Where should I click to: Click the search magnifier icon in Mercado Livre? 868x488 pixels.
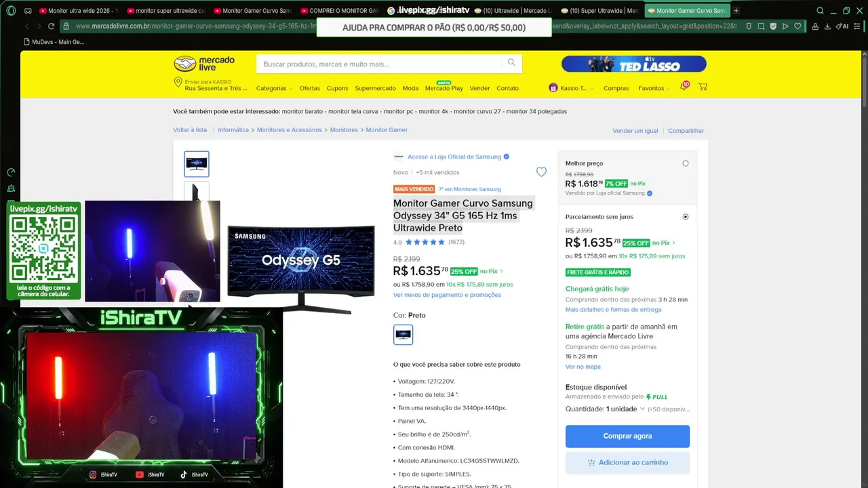(x=512, y=63)
